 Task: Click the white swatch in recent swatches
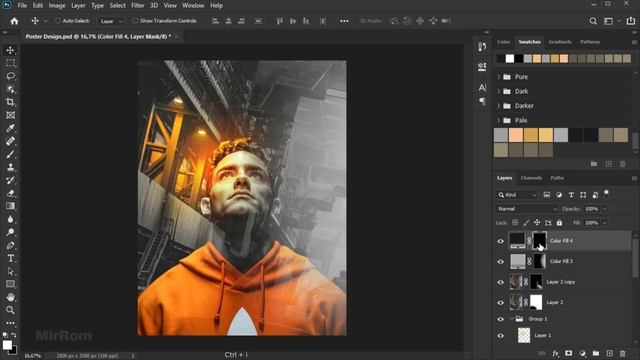tap(510, 59)
